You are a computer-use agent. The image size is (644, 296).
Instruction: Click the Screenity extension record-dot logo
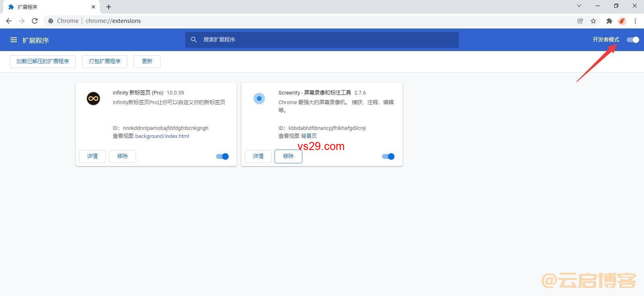259,99
